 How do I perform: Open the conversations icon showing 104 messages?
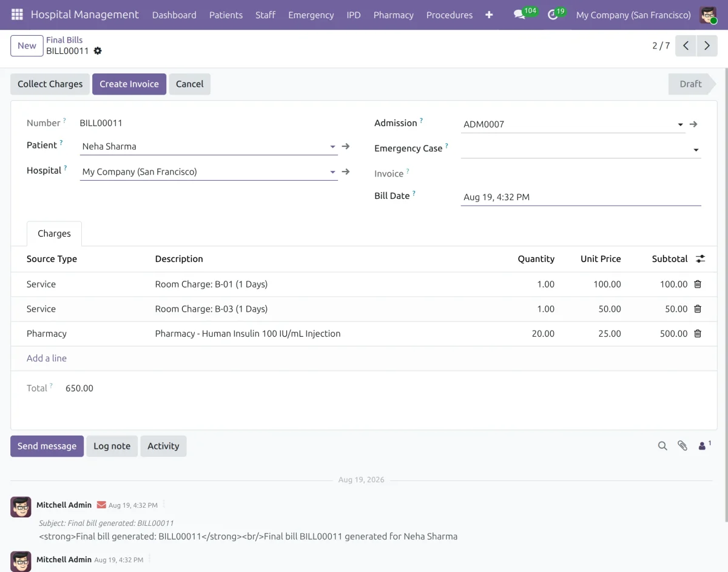point(519,15)
